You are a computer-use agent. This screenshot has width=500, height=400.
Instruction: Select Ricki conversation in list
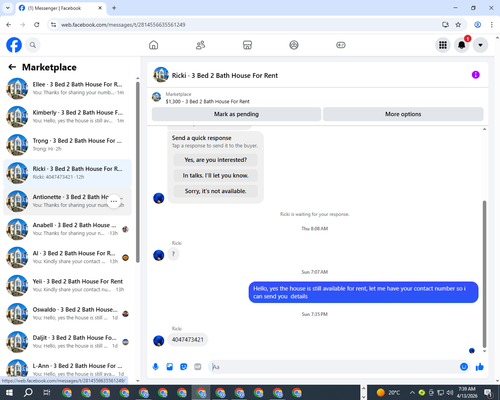point(67,173)
